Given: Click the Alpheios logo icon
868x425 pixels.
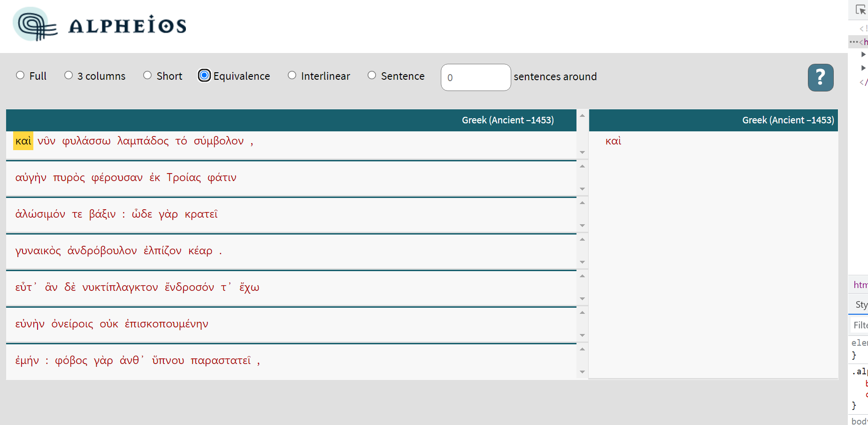Looking at the screenshot, I should point(35,24).
